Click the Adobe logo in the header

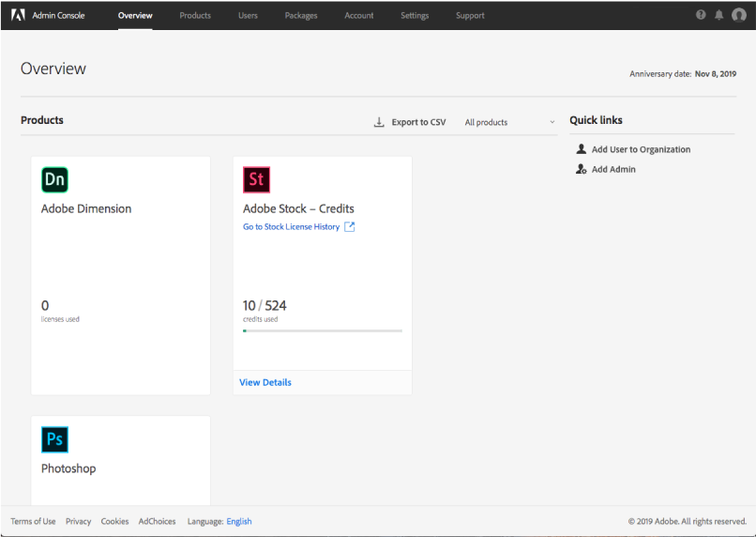tap(18, 15)
